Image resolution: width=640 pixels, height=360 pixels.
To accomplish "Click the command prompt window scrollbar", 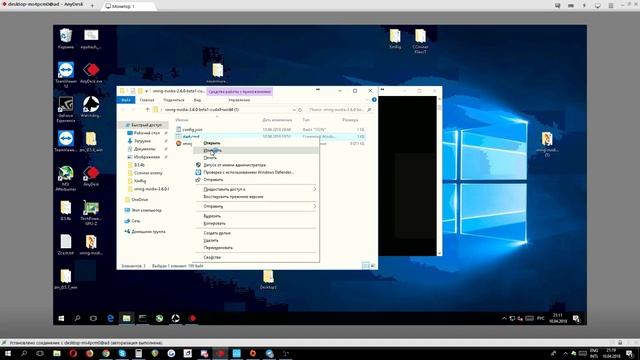I will tap(439, 176).
